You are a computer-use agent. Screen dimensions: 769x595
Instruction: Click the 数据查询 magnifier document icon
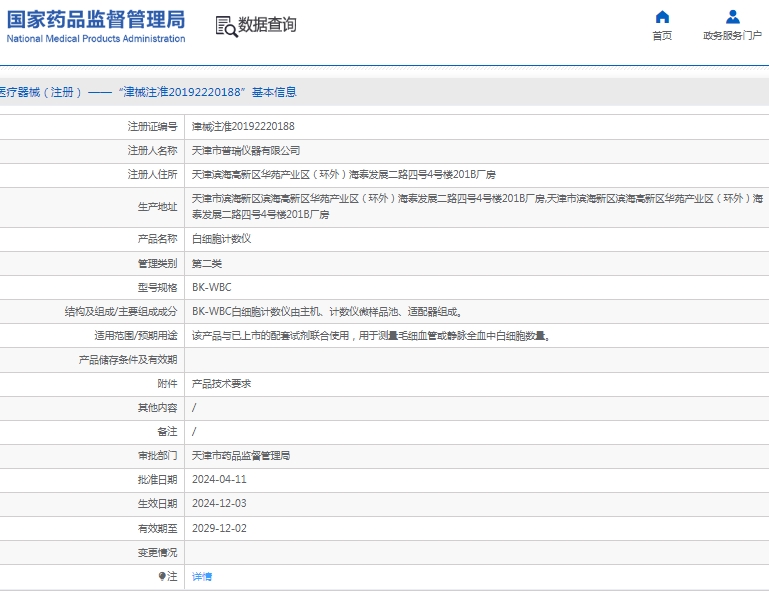(x=227, y=26)
